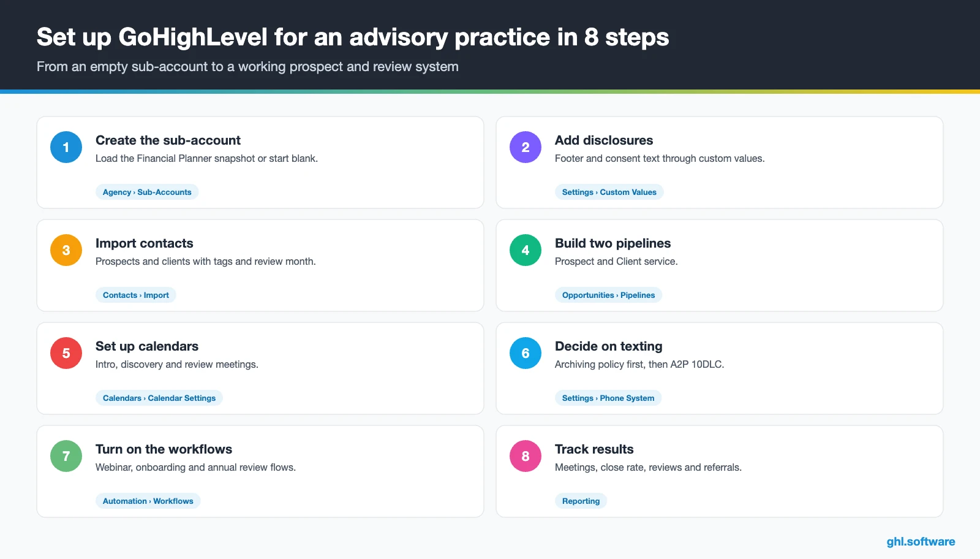Click the Reporting chip
Screen dimensions: 980x559
click(x=581, y=501)
